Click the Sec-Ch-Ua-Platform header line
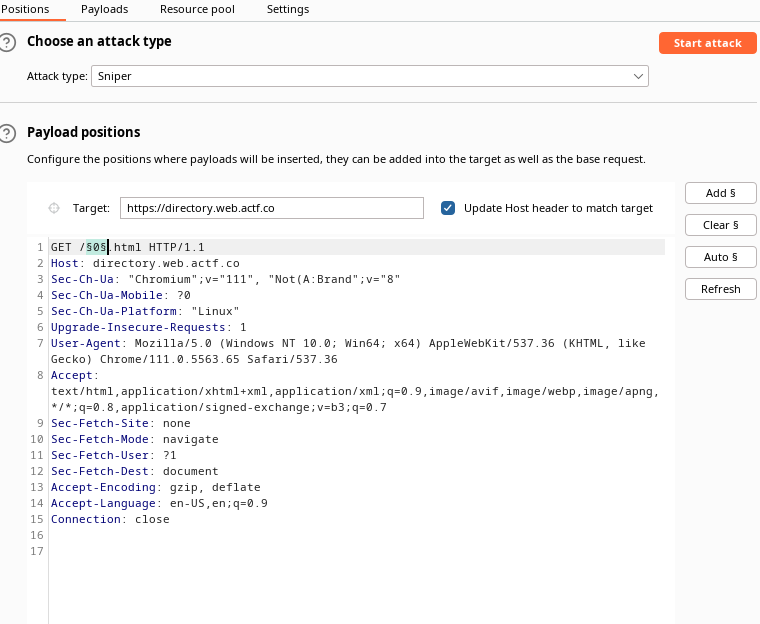 click(x=145, y=311)
